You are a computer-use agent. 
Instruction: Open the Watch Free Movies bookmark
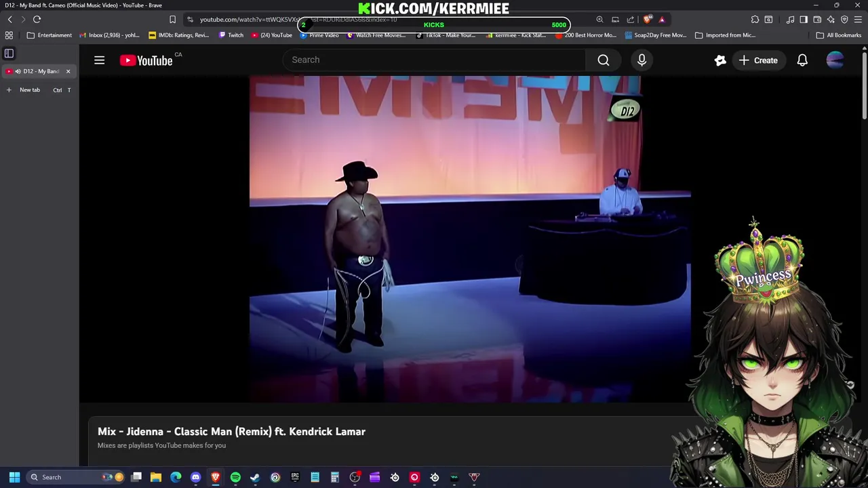[x=376, y=35]
